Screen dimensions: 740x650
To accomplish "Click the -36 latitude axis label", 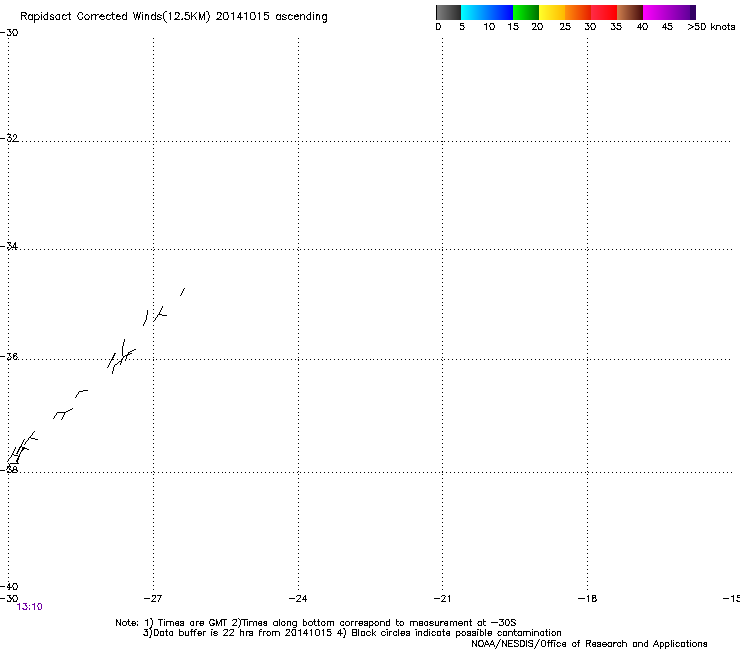I will click(x=9, y=356).
